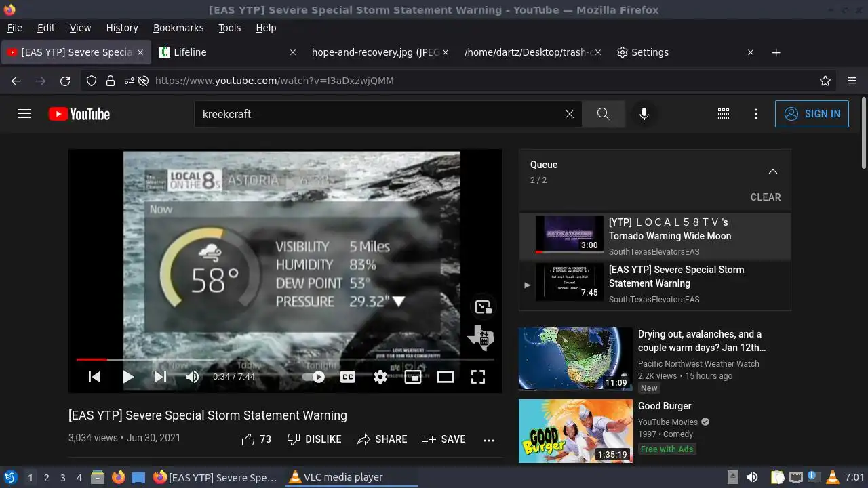Screen dimensions: 868x488
Task: Open the Edit menu
Action: (46, 28)
